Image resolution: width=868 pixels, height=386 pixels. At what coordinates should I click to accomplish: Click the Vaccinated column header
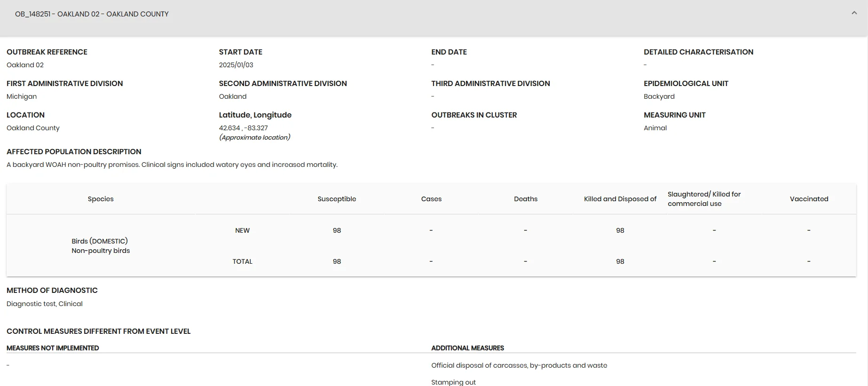(809, 199)
